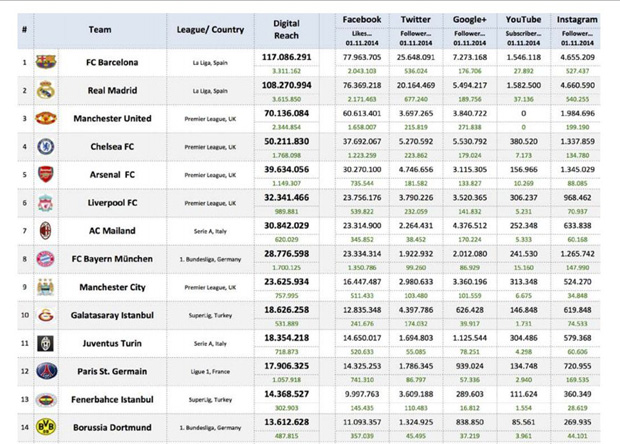This screenshot has height=444, width=620.
Task: Click Paris St. Germain's Instagram followers 720.955
Action: coord(577,366)
